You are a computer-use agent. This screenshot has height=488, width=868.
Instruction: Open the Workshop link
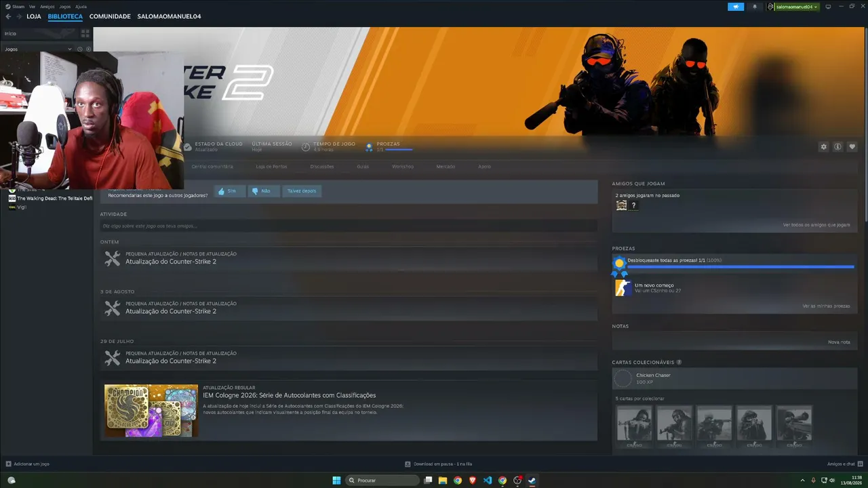click(403, 166)
